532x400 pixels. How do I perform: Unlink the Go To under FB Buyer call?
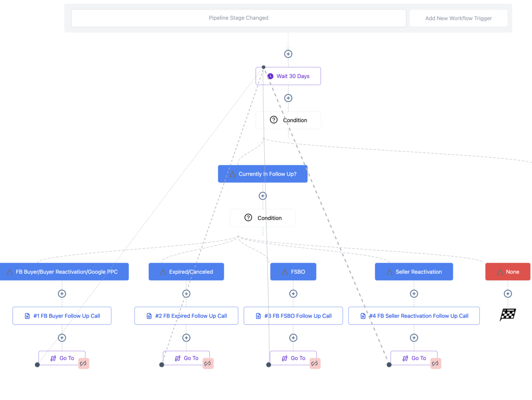[84, 363]
